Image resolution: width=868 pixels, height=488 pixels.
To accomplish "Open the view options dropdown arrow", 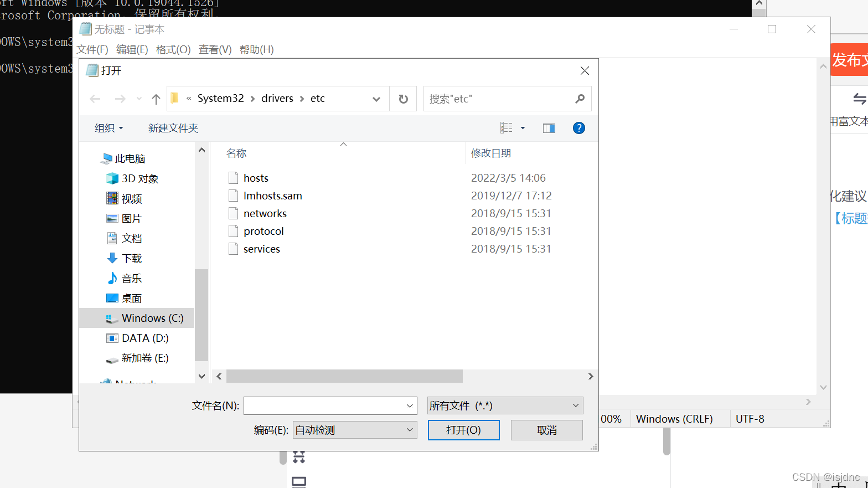I will coord(523,128).
